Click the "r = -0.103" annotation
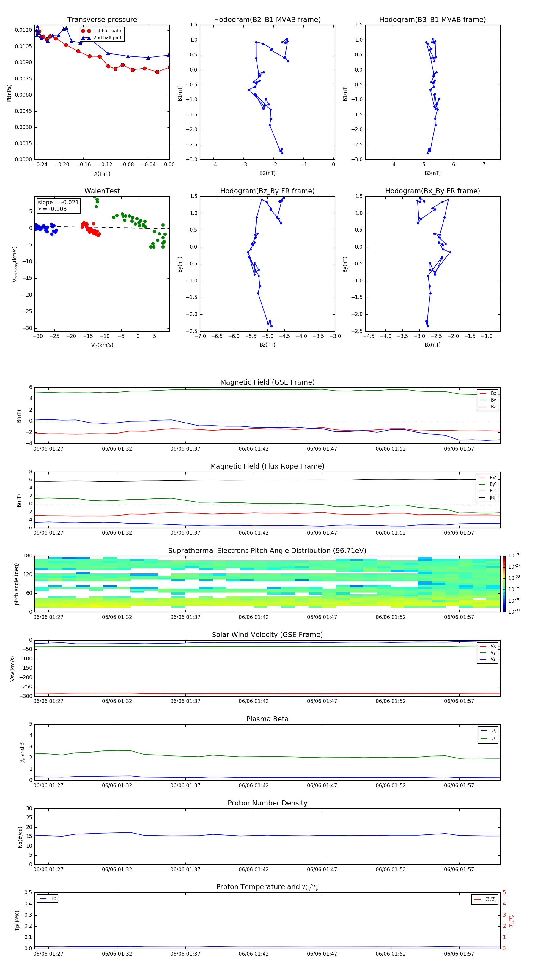This screenshot has height=980, width=535. 53,209
